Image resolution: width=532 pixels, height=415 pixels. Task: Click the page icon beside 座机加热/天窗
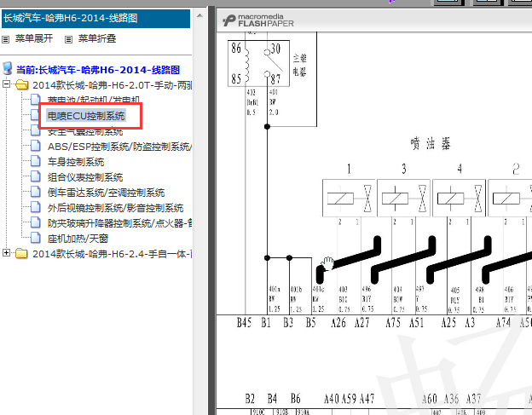(x=35, y=238)
